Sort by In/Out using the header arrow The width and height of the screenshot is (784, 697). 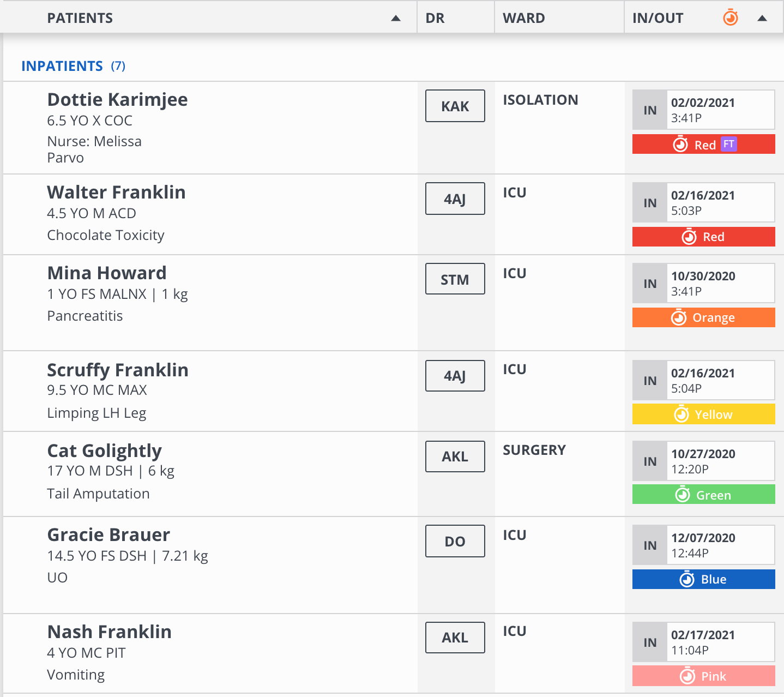[762, 19]
